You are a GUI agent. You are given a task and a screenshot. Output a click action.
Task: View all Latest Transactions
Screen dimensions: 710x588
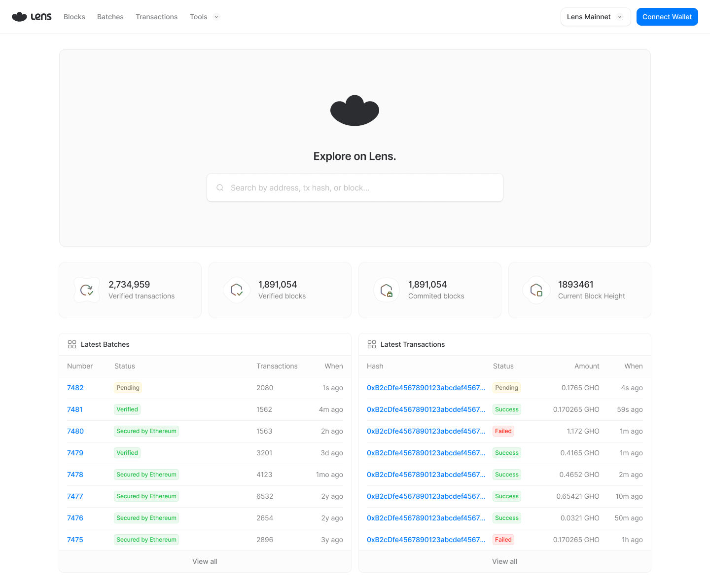click(504, 561)
